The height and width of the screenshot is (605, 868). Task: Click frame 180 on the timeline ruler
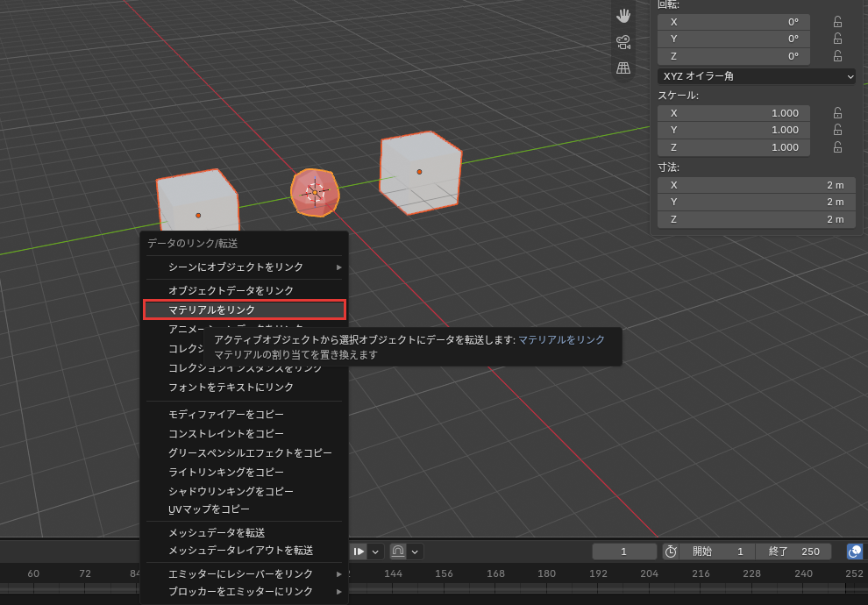(x=546, y=573)
